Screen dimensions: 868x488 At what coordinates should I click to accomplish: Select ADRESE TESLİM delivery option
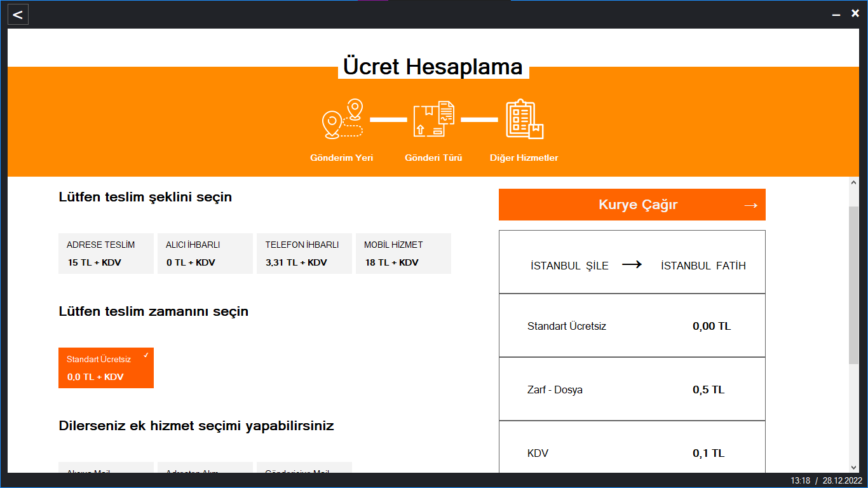click(x=106, y=254)
